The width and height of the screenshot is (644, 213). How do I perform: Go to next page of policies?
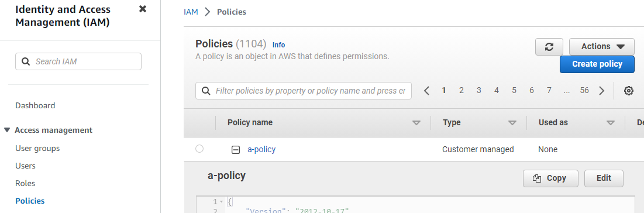pos(602,91)
